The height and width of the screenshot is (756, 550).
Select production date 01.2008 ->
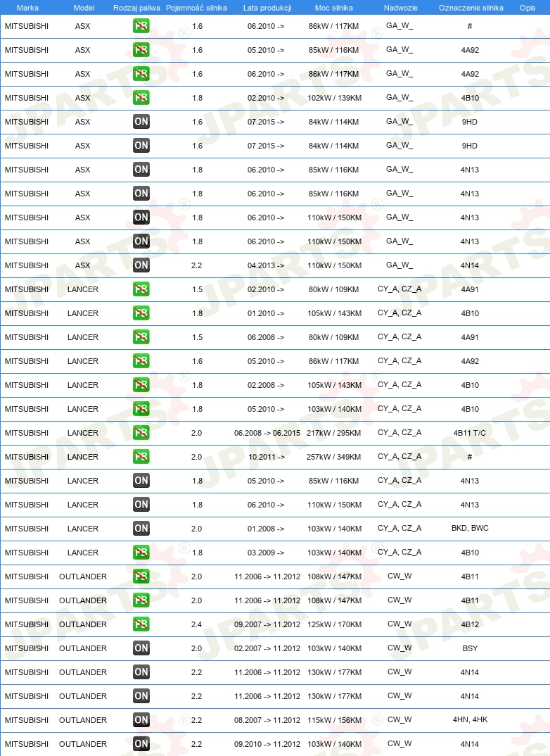click(x=266, y=529)
